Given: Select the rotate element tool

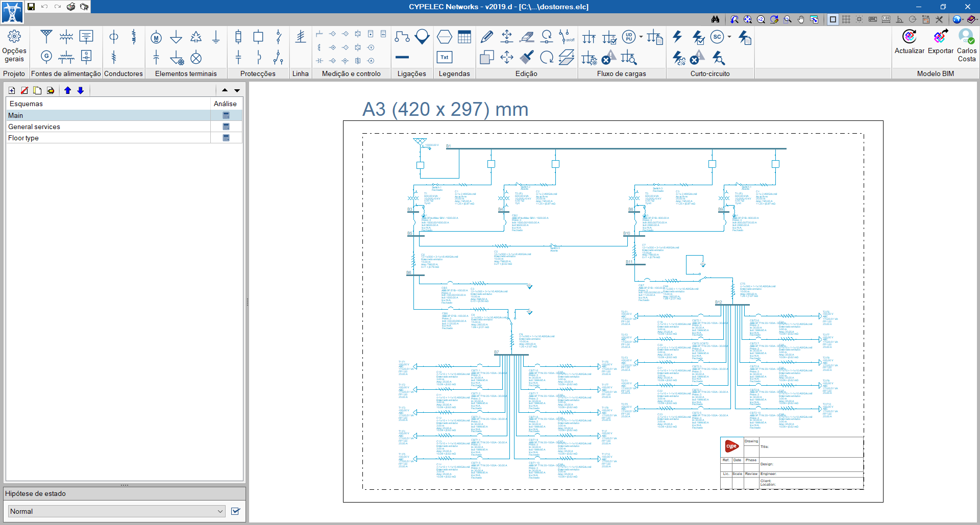Looking at the screenshot, I should click(547, 57).
